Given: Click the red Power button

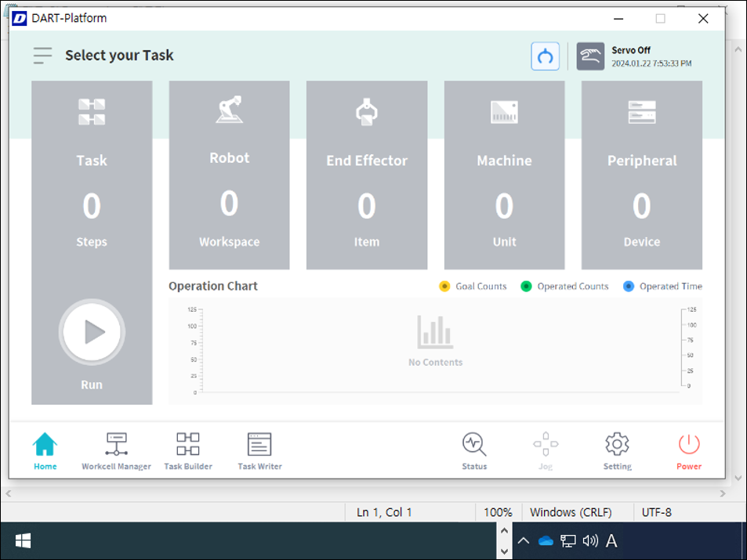Looking at the screenshot, I should click(689, 452).
